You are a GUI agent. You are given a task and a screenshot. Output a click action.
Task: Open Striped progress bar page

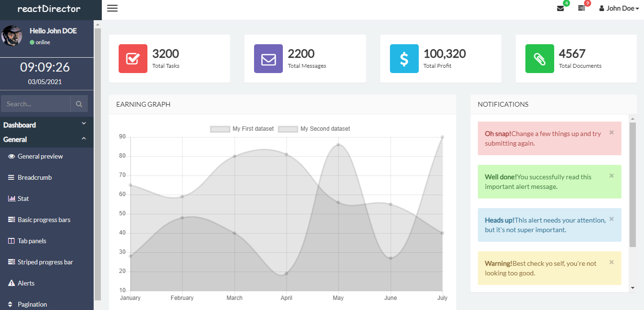click(x=47, y=262)
